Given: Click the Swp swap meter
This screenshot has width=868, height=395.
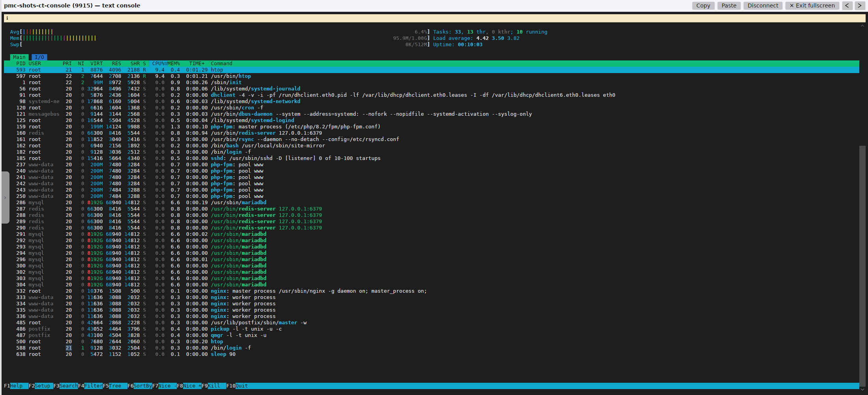Looking at the screenshot, I should click(x=220, y=45).
